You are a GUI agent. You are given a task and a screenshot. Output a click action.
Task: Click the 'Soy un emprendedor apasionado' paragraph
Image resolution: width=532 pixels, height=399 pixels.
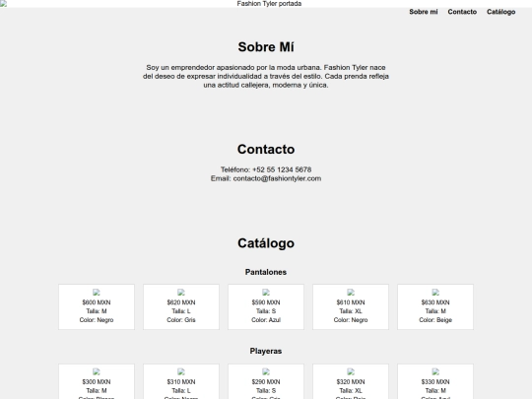click(x=266, y=76)
